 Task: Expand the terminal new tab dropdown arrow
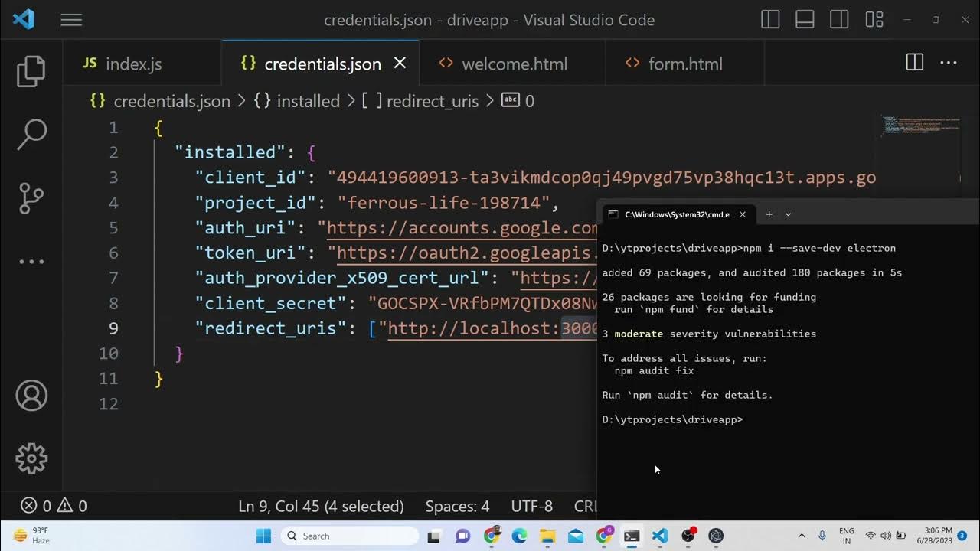(789, 214)
